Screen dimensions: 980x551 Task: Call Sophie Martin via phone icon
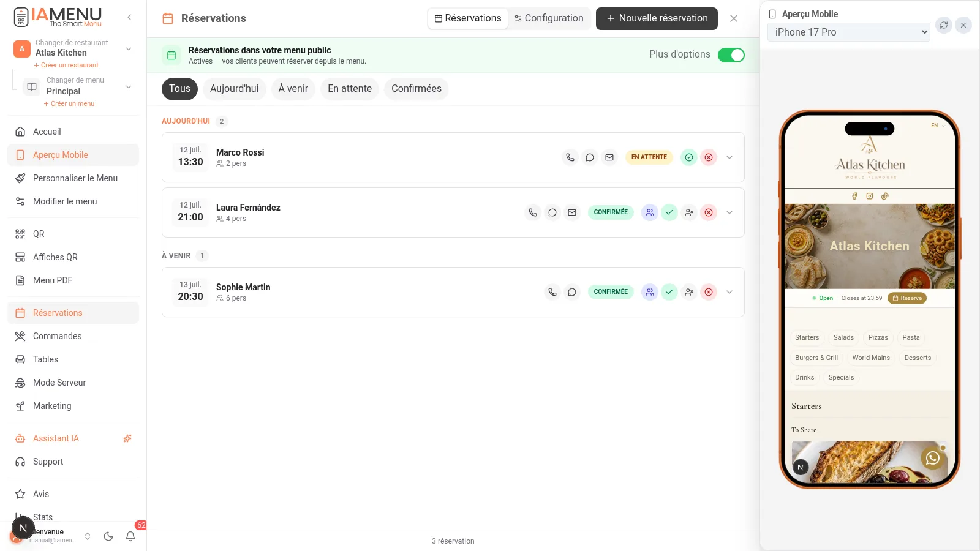[x=552, y=292]
